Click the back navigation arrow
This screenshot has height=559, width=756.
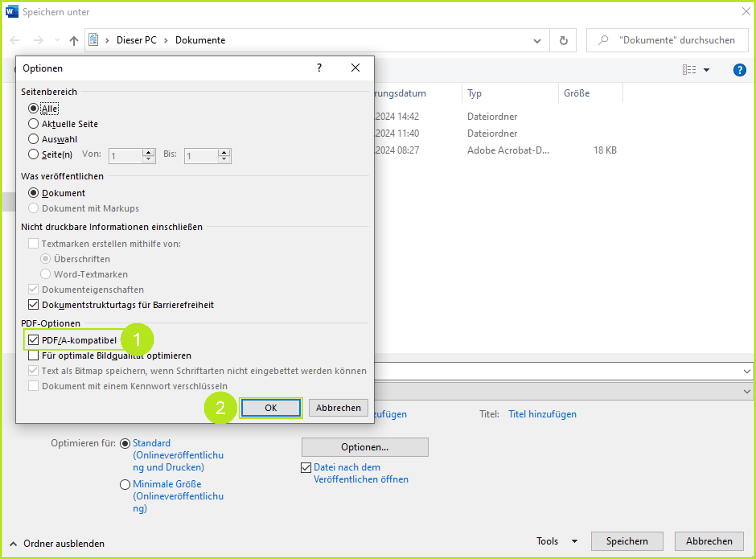click(15, 41)
